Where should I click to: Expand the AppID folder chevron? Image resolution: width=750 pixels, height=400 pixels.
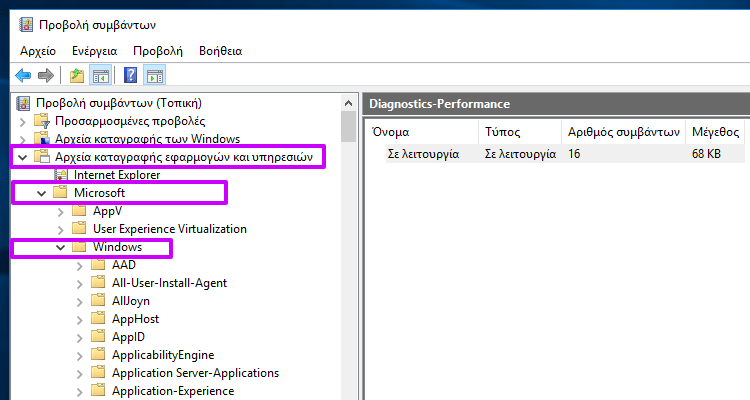pos(79,338)
